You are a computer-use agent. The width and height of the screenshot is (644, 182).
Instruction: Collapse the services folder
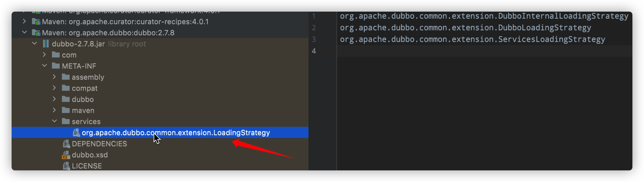tap(54, 121)
